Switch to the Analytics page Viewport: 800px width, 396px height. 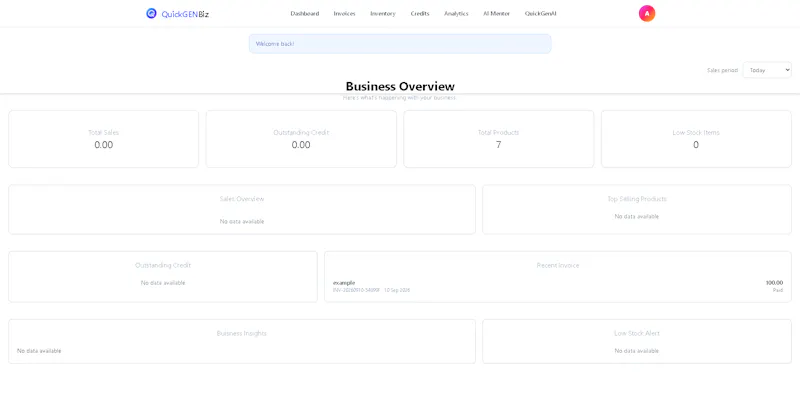point(456,14)
